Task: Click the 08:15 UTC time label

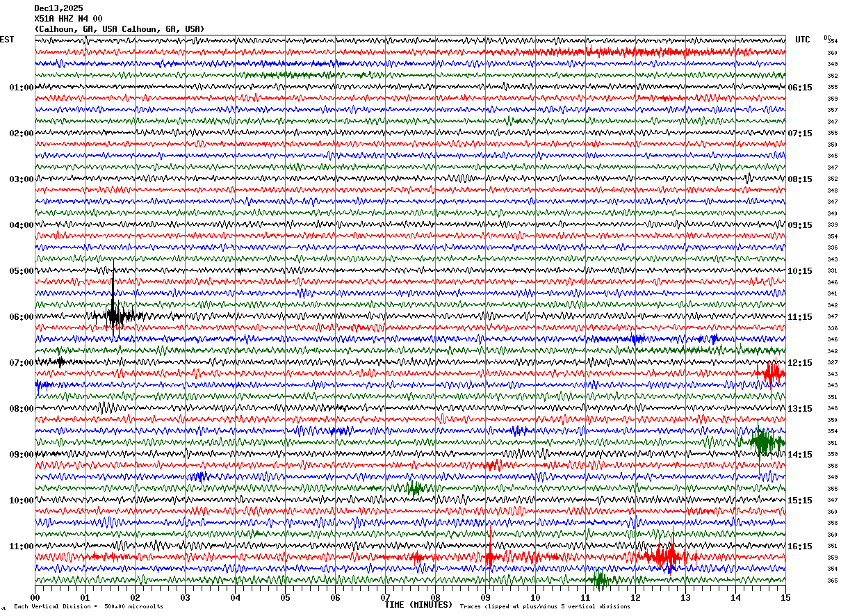Action: tap(800, 179)
